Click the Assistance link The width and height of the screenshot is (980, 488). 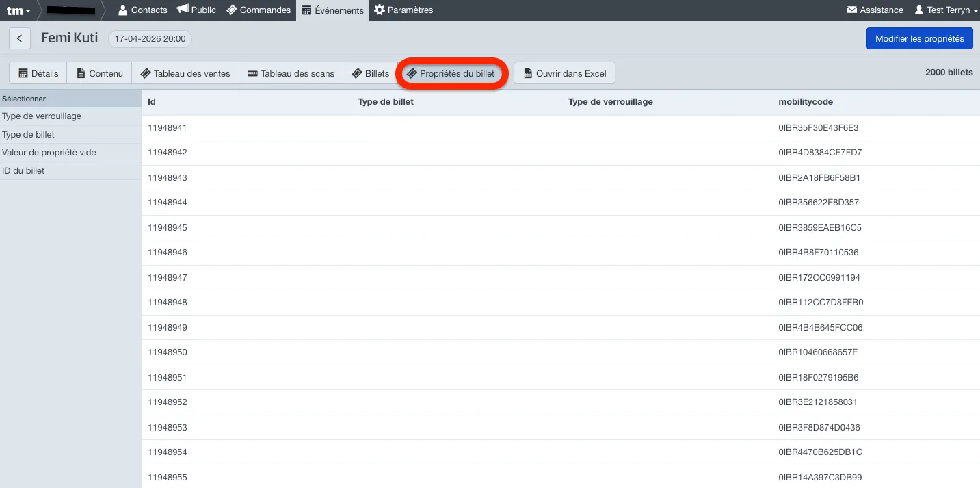(x=875, y=10)
